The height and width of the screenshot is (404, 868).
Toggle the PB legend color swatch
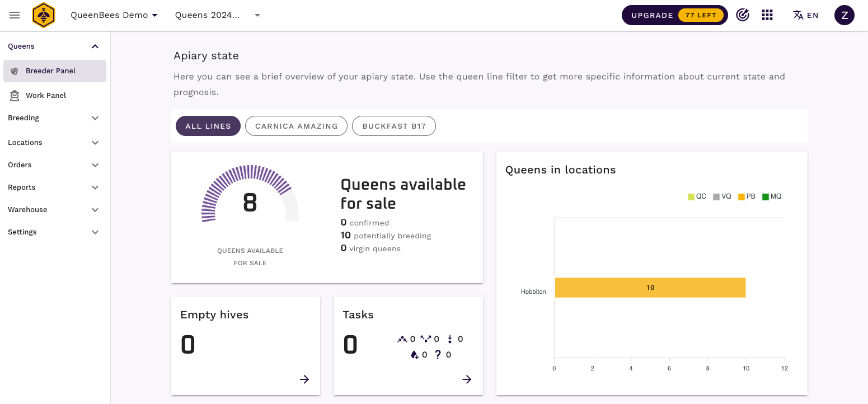(741, 197)
